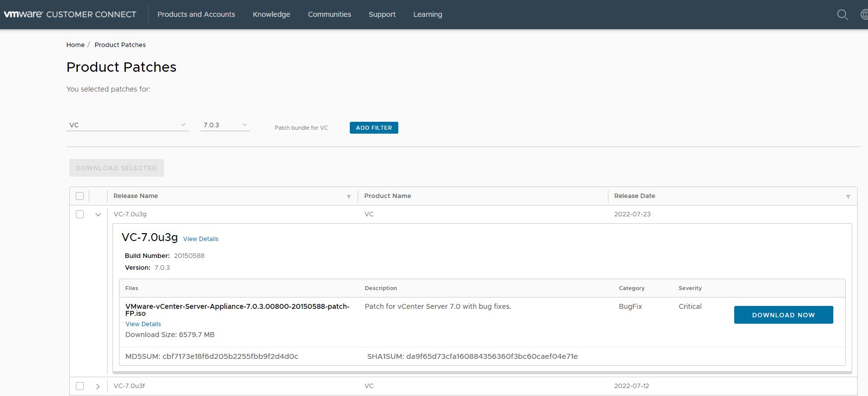Open Release Date column filter icon
Screen dimensions: 868x396
(x=848, y=197)
